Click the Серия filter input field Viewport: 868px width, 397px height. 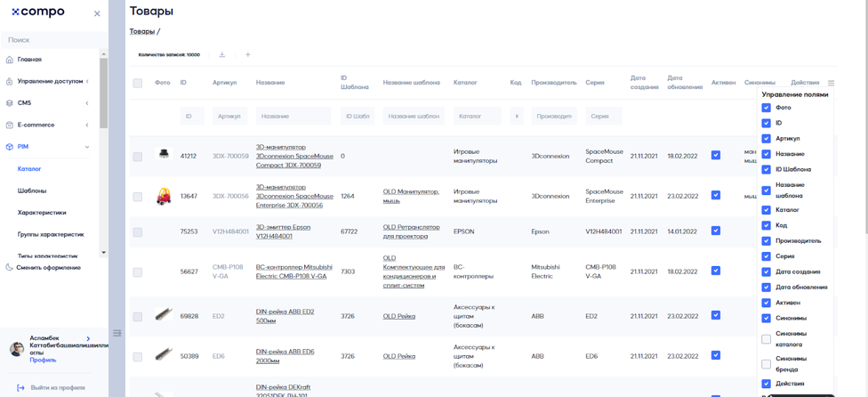(603, 117)
